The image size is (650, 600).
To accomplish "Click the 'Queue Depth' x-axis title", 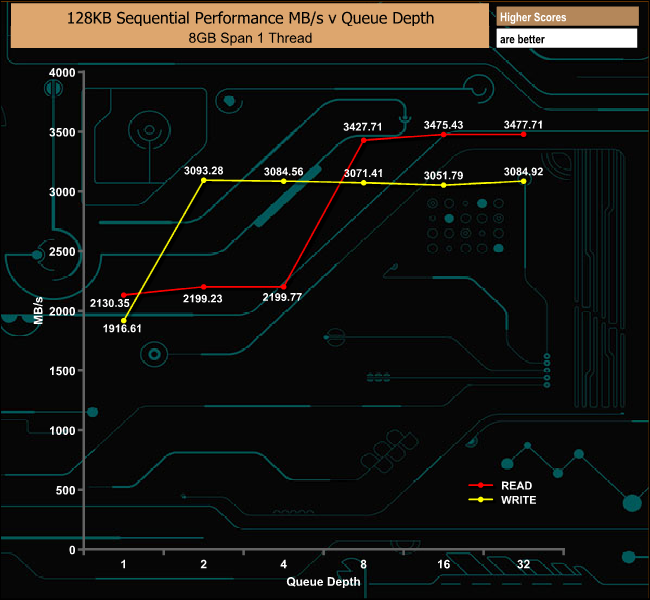I will point(323,581).
